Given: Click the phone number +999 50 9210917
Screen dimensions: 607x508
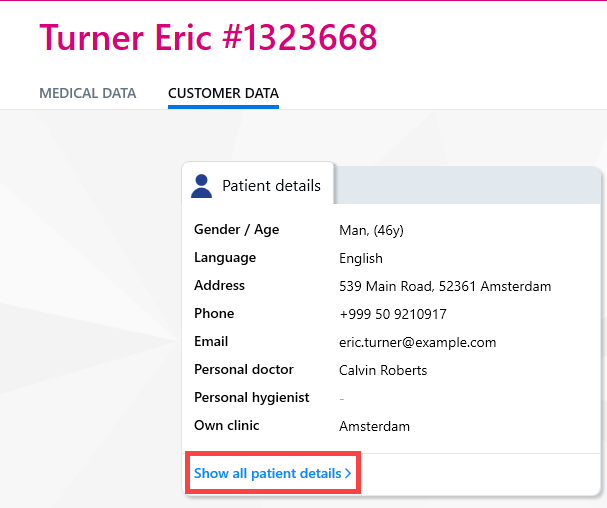Looking at the screenshot, I should pos(393,314).
